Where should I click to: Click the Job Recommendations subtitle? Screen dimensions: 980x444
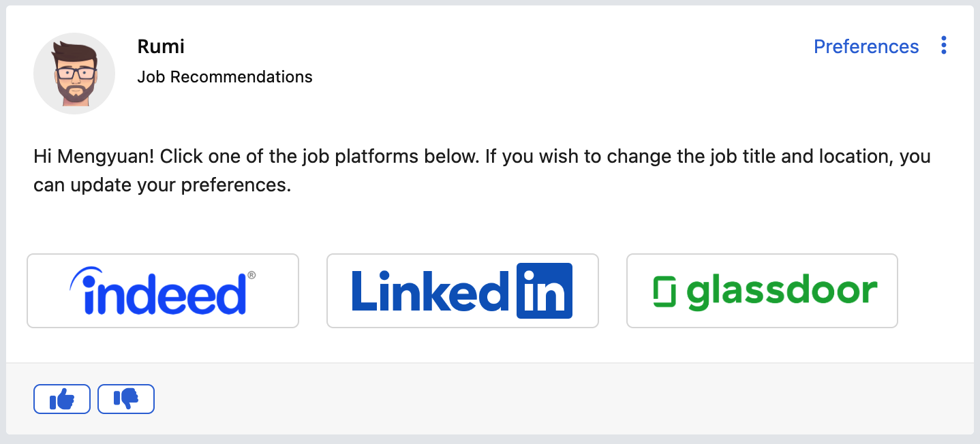[225, 77]
